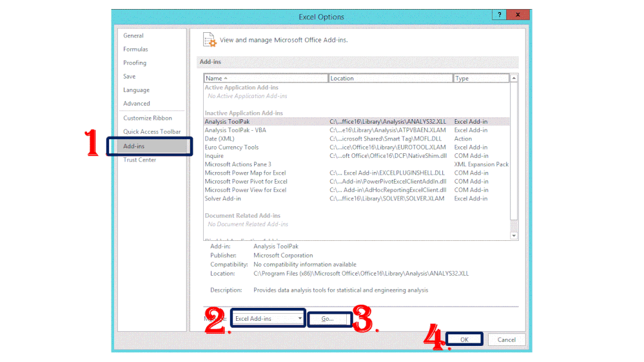This screenshot has width=644, height=362.
Task: Confirm with the OK button
Action: click(464, 339)
